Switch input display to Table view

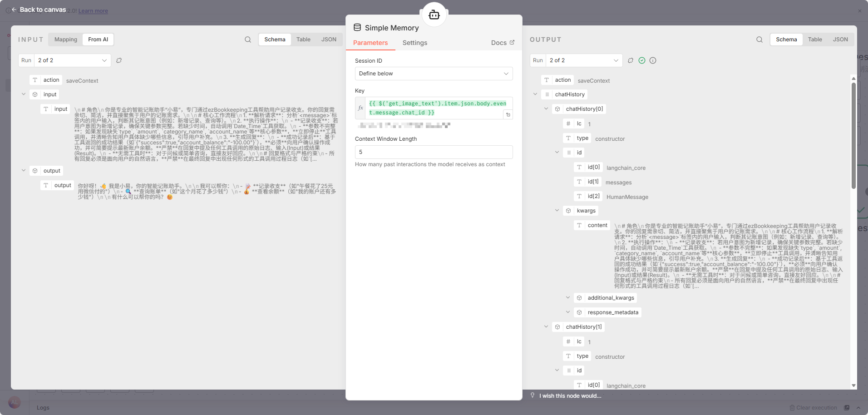tap(303, 40)
